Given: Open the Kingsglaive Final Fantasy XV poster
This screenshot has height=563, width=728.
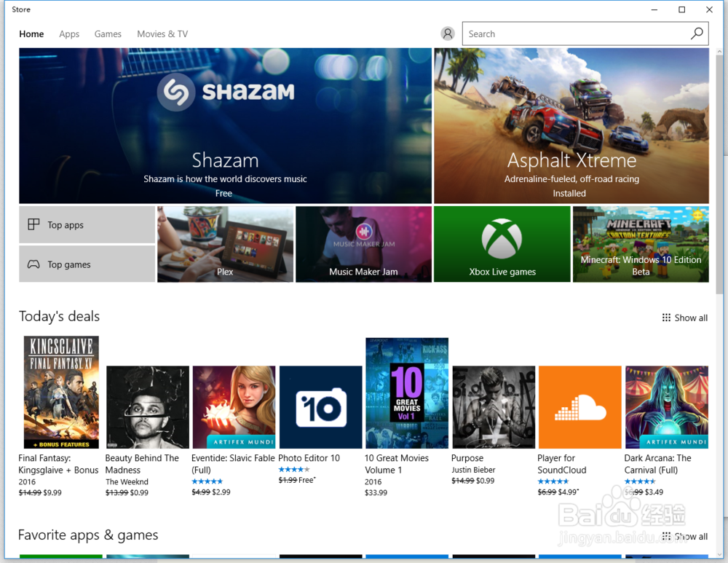Looking at the screenshot, I should (x=61, y=392).
